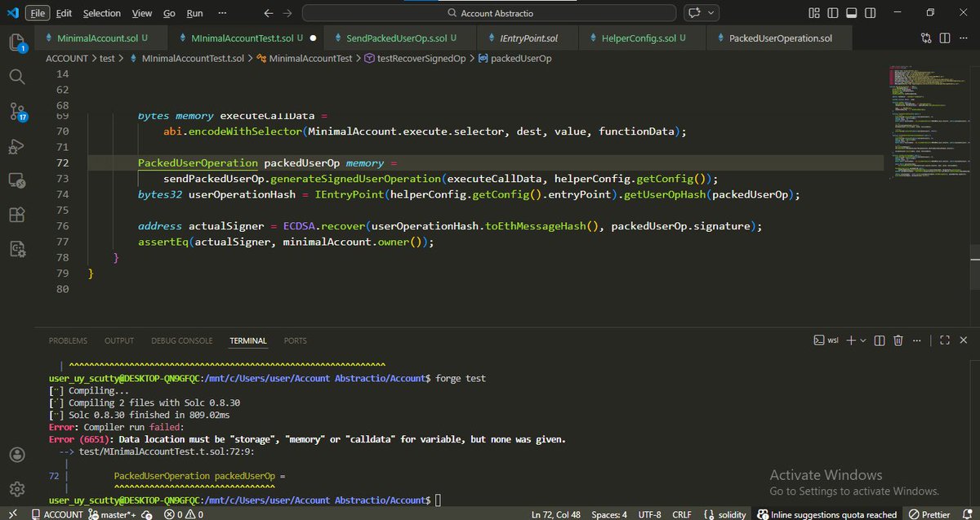The image size is (980, 520).
Task: Show the Ports panel tab
Action: (x=296, y=340)
